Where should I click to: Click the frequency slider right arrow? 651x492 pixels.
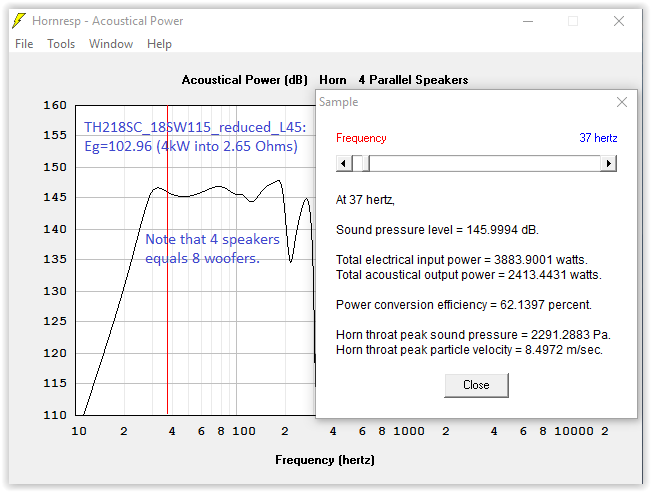(609, 163)
